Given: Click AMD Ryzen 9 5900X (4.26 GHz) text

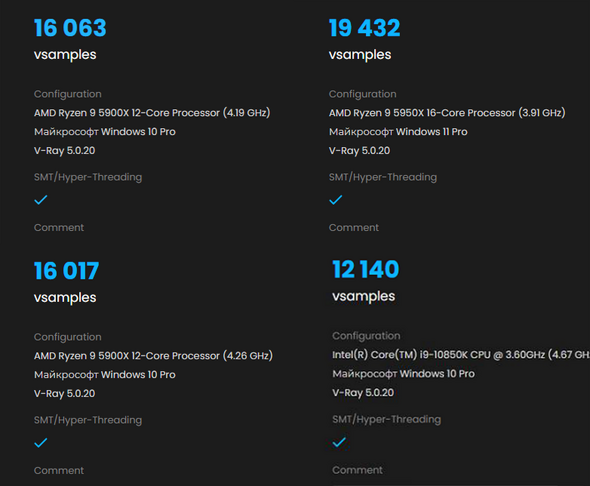Looking at the screenshot, I should tap(153, 356).
